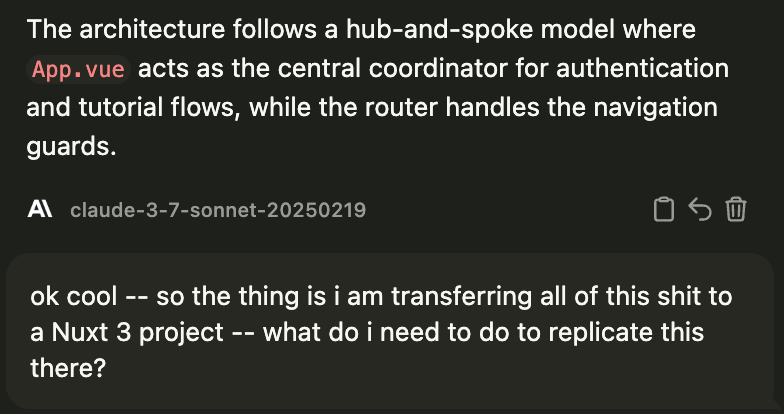
Task: Copy the assistant message with clipboard icon
Action: pos(662,209)
